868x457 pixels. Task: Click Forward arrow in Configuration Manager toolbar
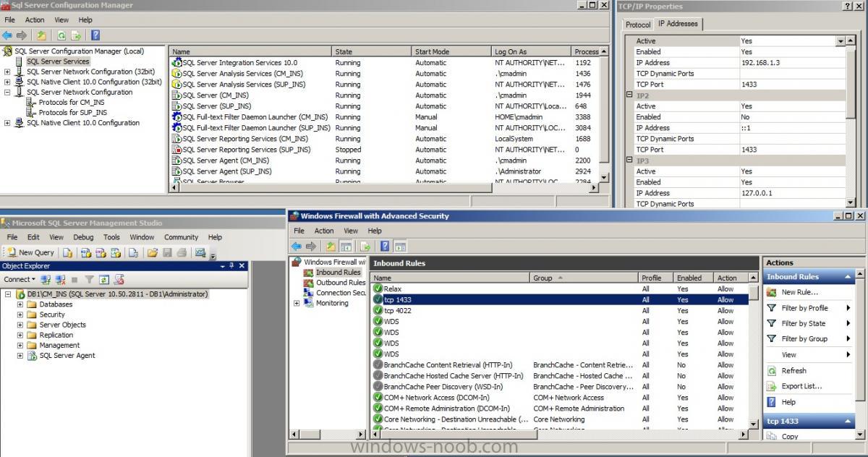click(x=22, y=35)
